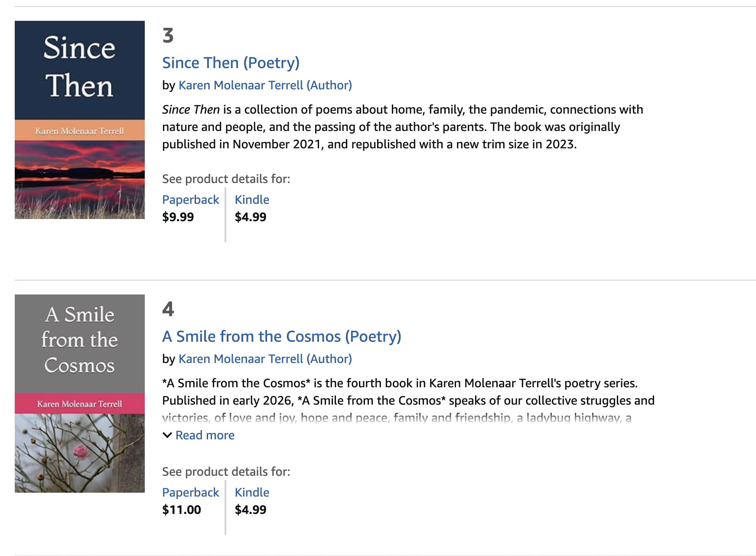Click the truncated A Smile from the Cosmos description
The image size is (756, 556).
point(407,401)
